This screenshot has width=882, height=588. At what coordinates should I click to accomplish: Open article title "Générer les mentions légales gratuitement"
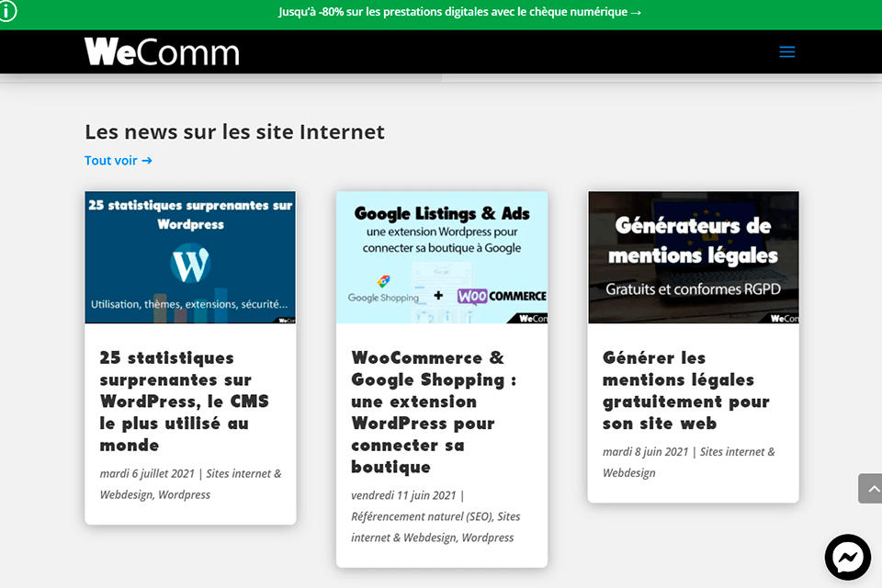click(685, 390)
